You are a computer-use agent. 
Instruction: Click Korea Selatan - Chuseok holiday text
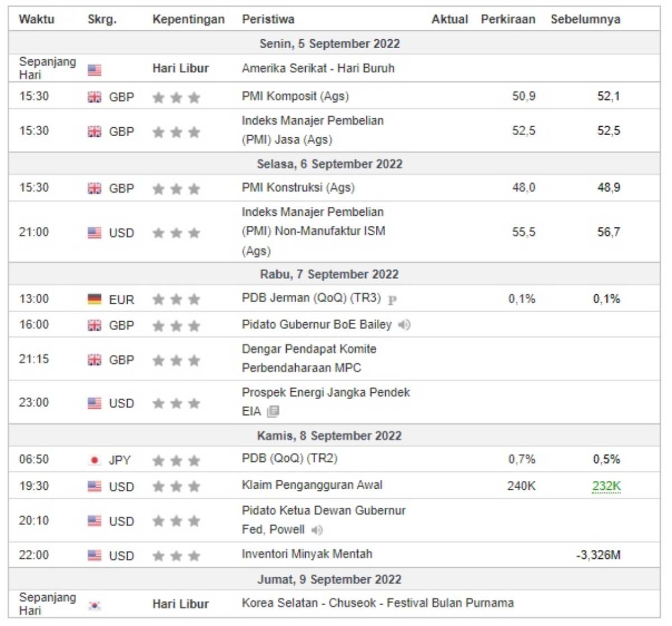[377, 603]
